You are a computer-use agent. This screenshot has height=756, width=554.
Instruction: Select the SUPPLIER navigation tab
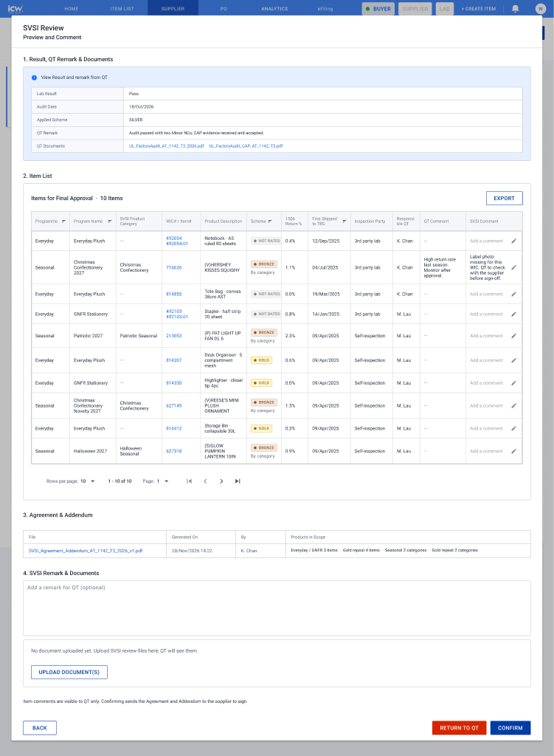[x=173, y=9]
